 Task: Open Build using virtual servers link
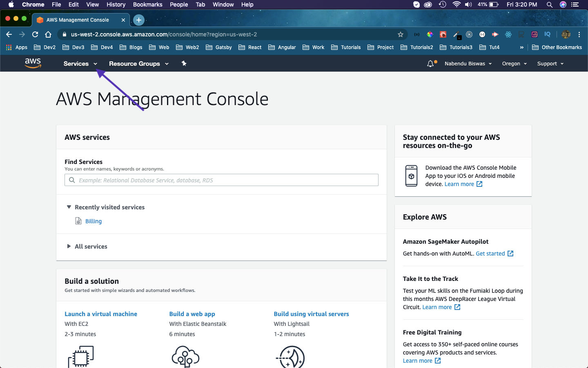pyautogui.click(x=311, y=314)
